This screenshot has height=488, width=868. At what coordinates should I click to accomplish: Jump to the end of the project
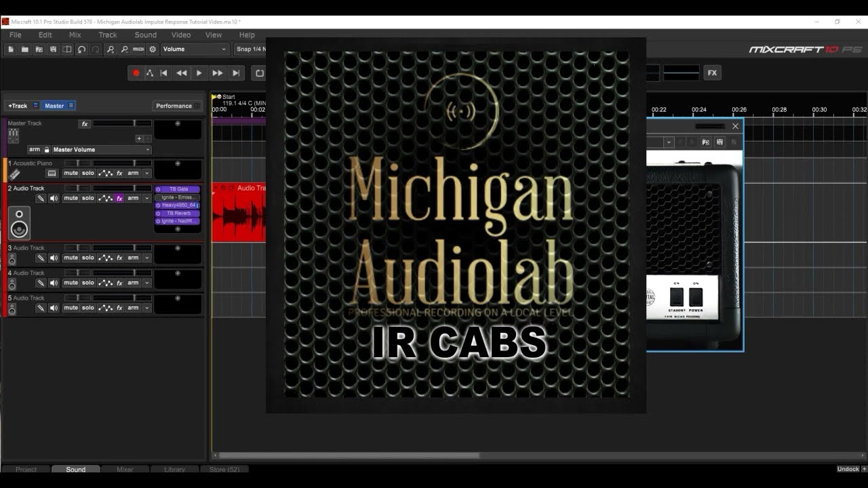click(235, 73)
